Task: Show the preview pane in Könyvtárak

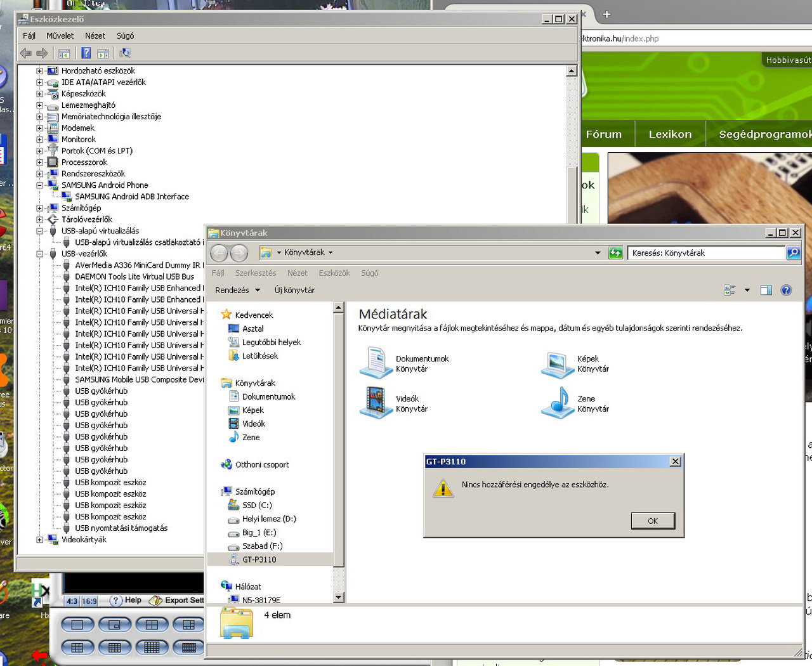Action: point(766,291)
